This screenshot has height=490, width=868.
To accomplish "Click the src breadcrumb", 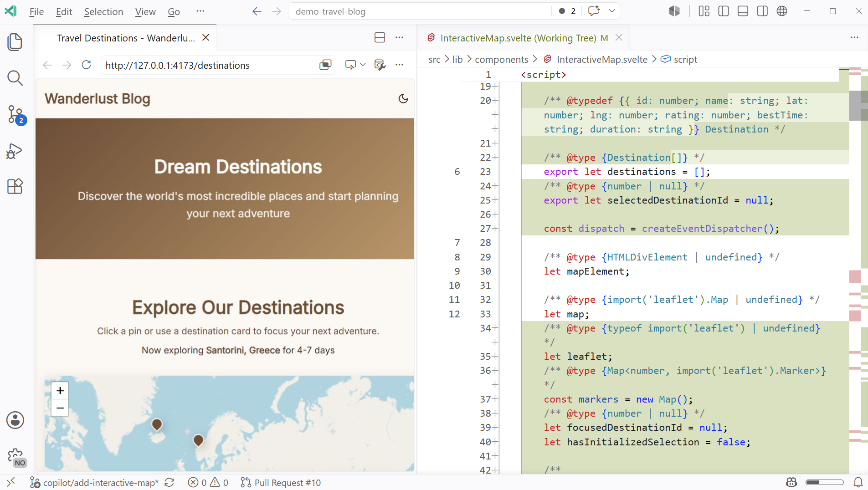I will 434,60.
